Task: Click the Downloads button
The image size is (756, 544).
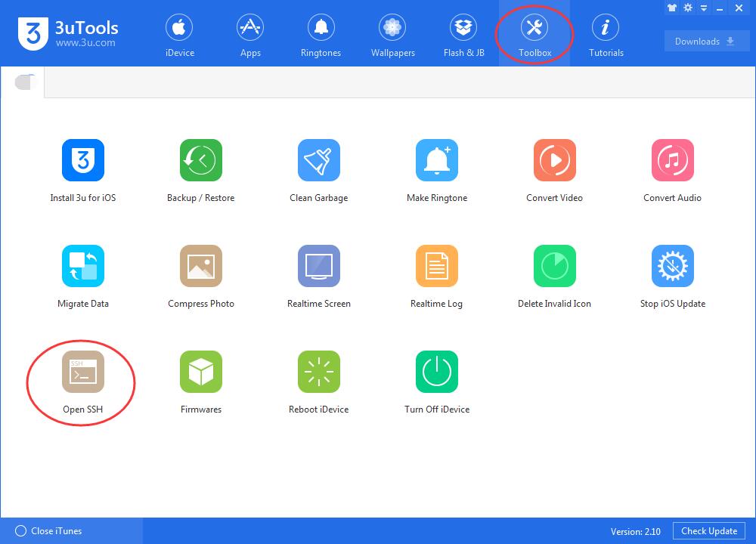Action: pos(707,42)
